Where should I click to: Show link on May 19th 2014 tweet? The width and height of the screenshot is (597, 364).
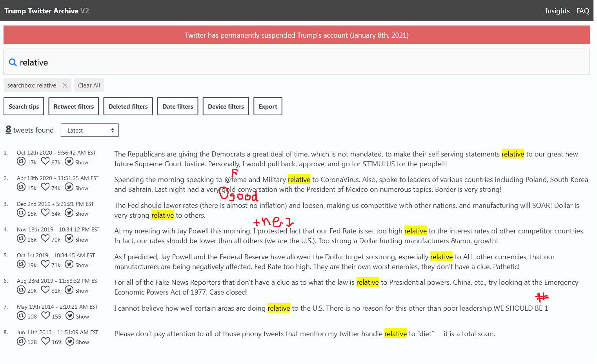tap(82, 317)
